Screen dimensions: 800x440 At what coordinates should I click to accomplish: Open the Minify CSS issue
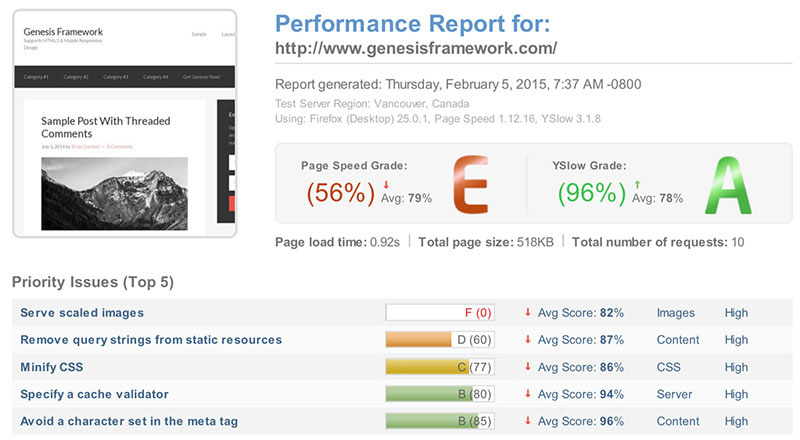pyautogui.click(x=52, y=367)
